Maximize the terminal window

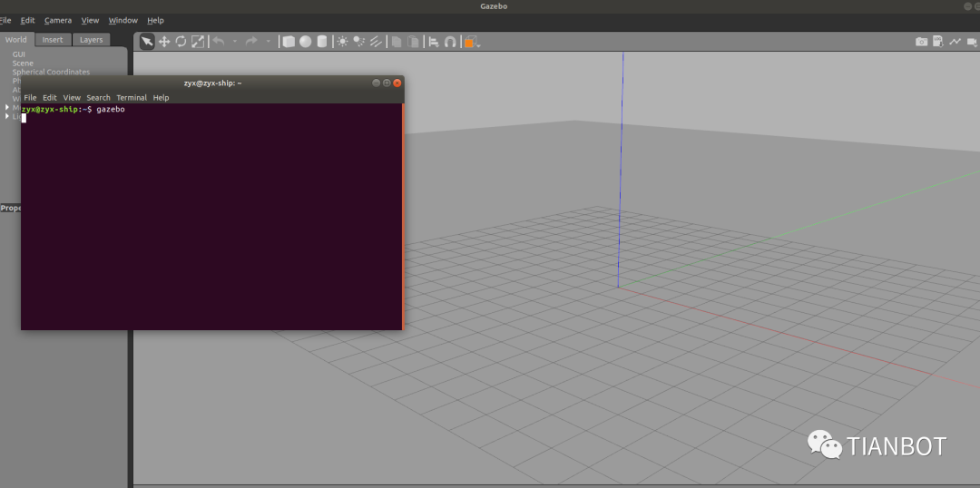pos(387,83)
